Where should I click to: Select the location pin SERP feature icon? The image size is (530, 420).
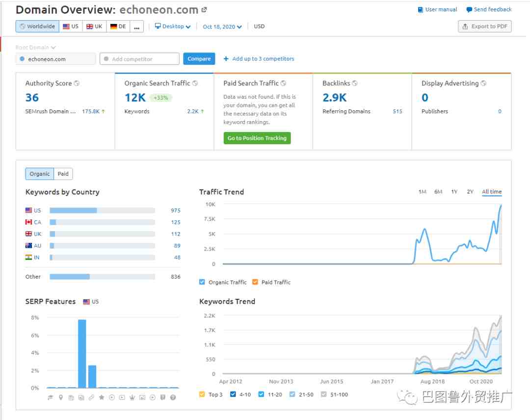[61, 397]
